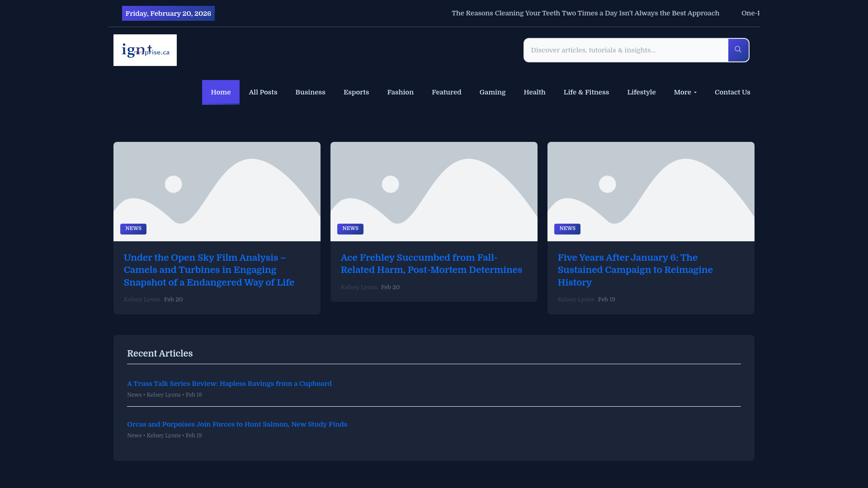Click the Feb 20 date under Open Sky article
868x488 pixels.
173,300
